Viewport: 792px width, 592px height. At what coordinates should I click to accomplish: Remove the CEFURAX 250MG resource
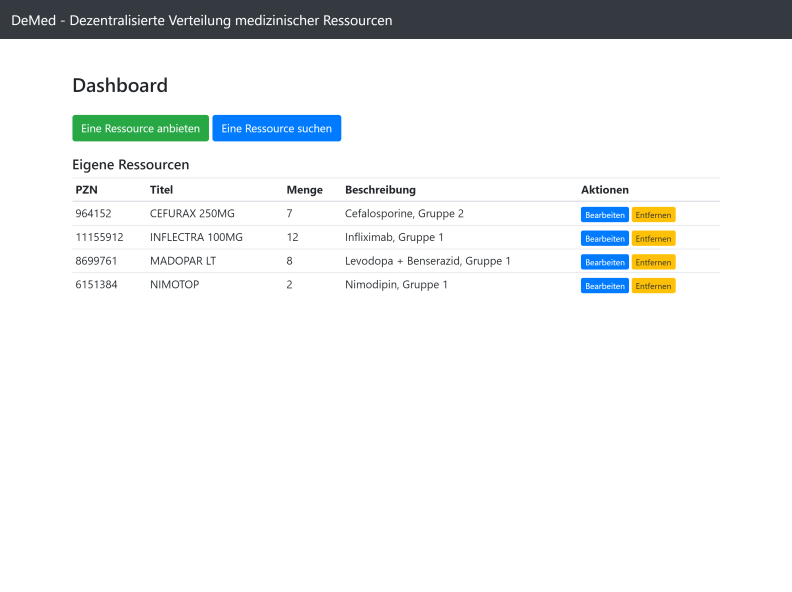(x=653, y=215)
